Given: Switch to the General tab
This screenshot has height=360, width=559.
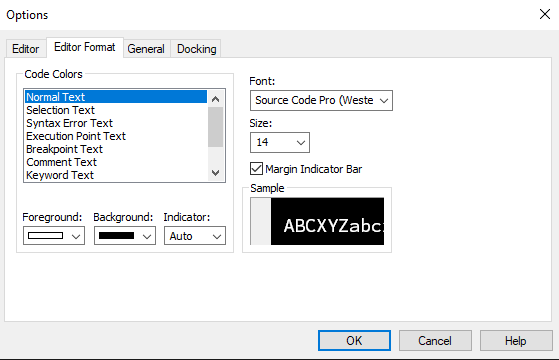Looking at the screenshot, I should [146, 49].
